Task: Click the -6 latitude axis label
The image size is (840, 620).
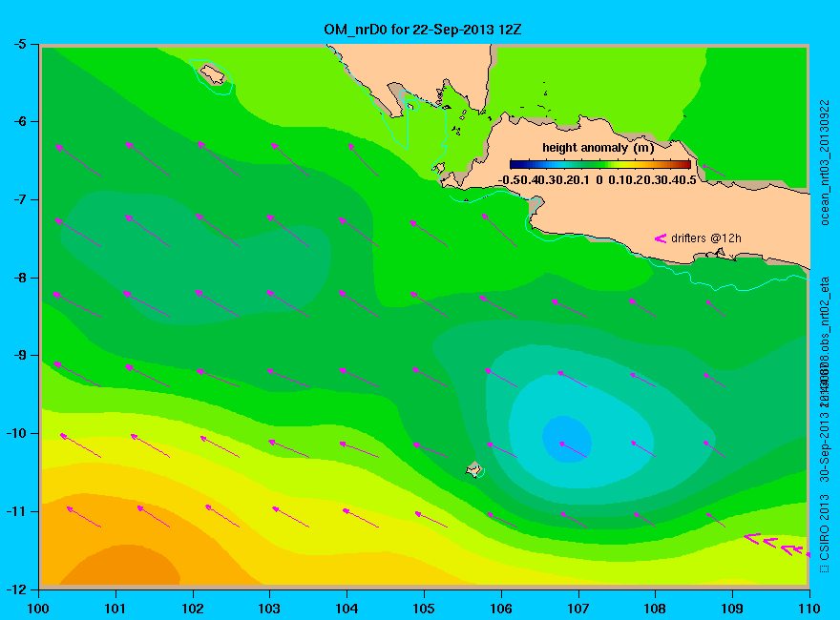Action: coord(19,121)
